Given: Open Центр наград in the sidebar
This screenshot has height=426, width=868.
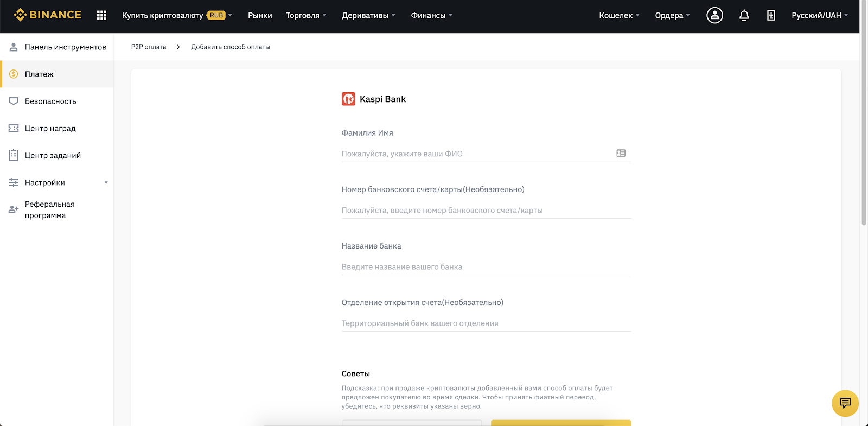Looking at the screenshot, I should 56,129.
